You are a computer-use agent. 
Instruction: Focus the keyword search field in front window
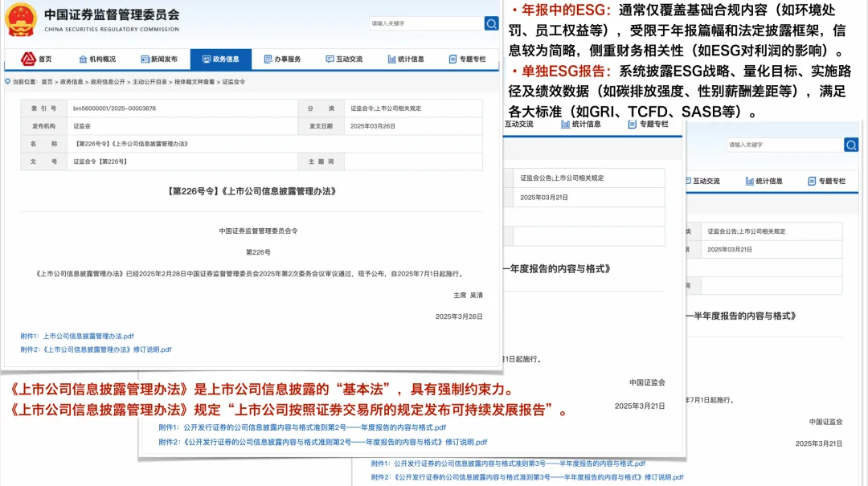tap(426, 23)
